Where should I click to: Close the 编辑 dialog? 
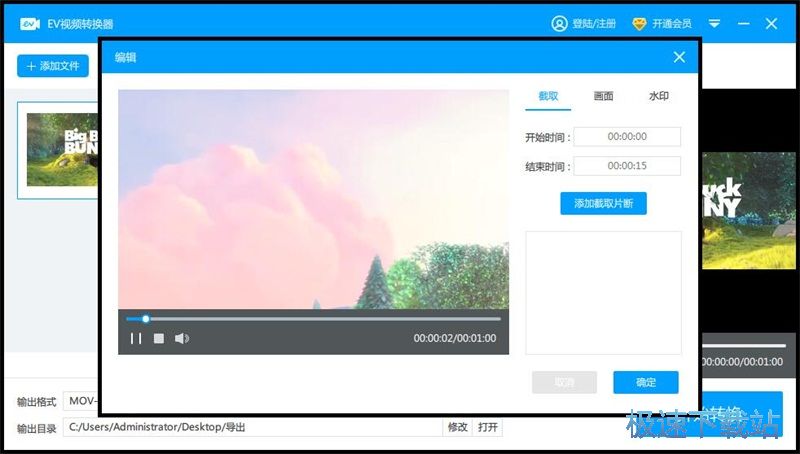[x=679, y=57]
